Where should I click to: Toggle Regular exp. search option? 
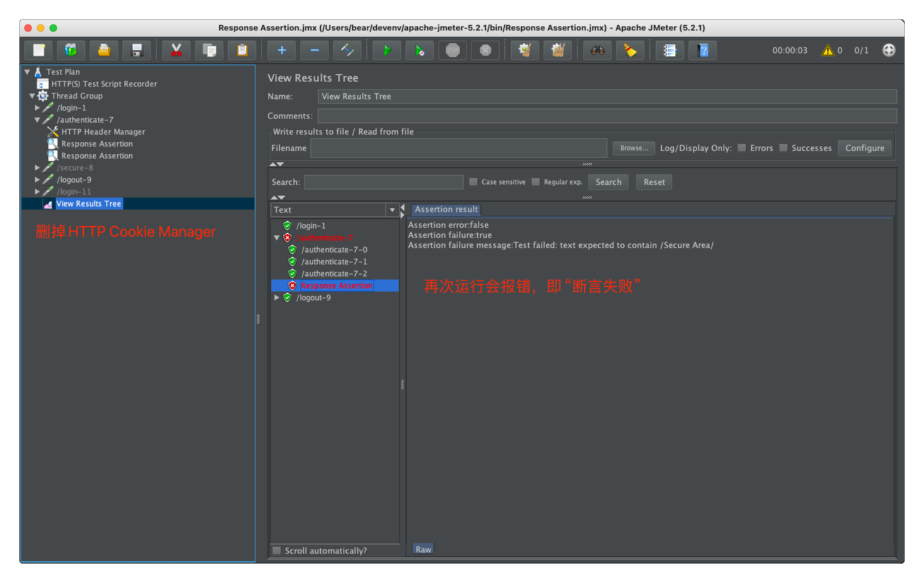[536, 182]
